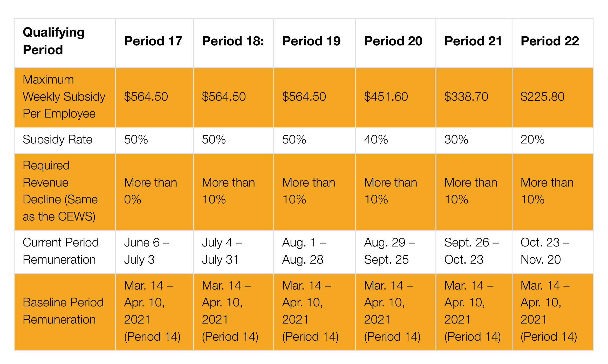Viewport: 608px width, 364px height.
Task: Select the $338.70 subsidy amount
Action: click(x=466, y=97)
